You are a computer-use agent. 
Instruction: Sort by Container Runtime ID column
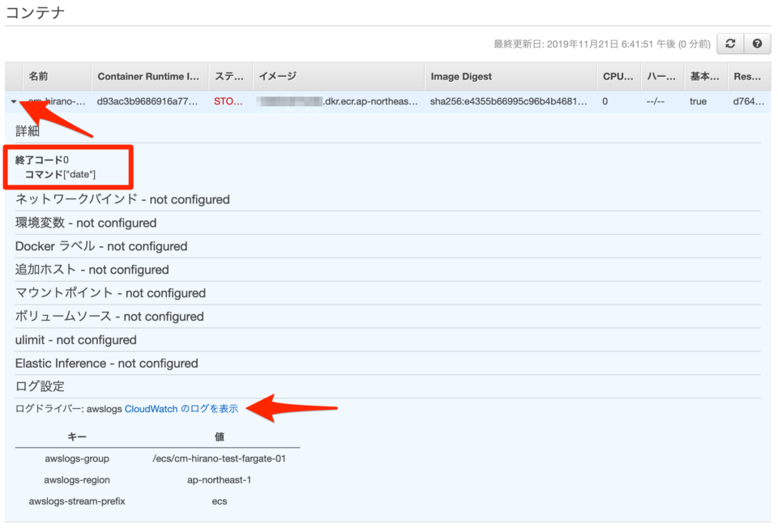pyautogui.click(x=148, y=76)
